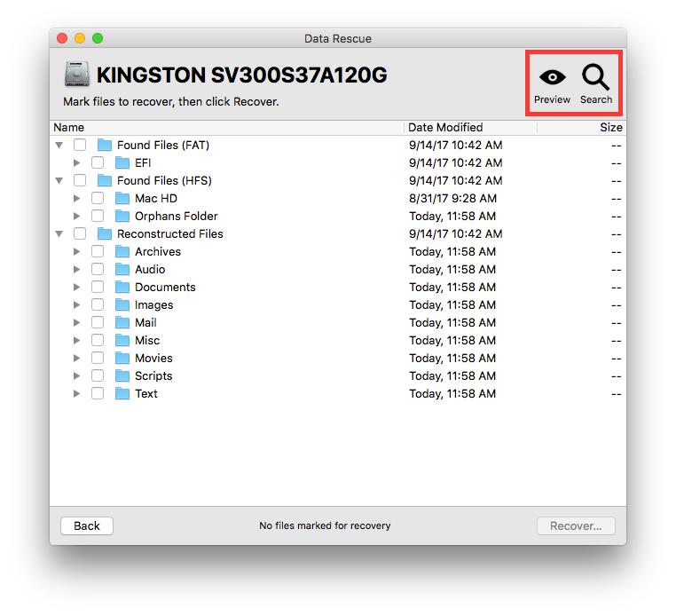The width and height of the screenshot is (676, 616).
Task: Open the Search magnifier tool
Action: coord(596,77)
